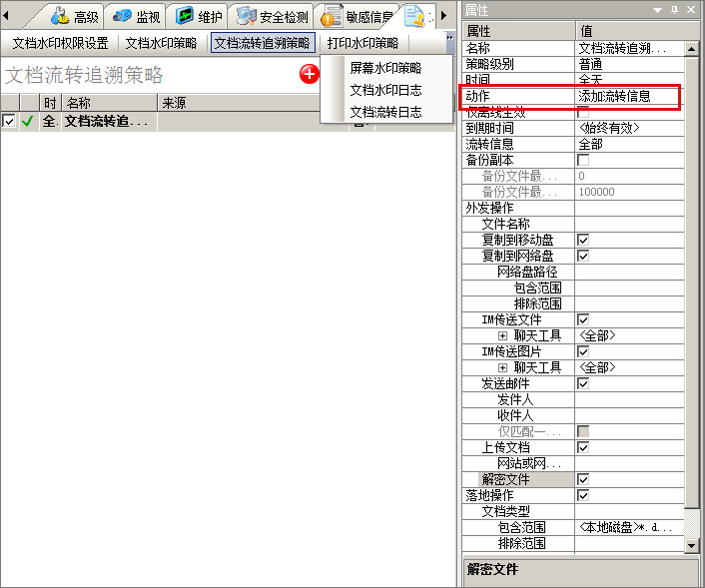Enable the 备份副本 checkbox
Viewport: 705px width, 588px height.
click(583, 160)
